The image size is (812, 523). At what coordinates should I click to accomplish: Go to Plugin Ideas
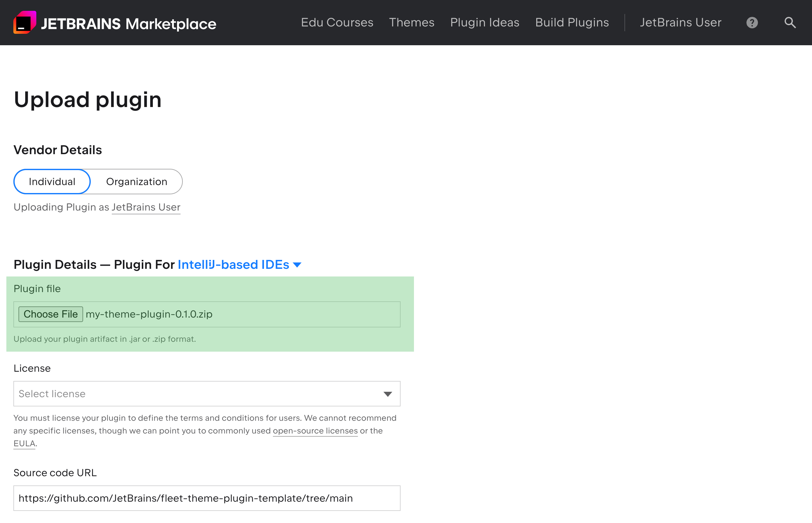pos(485,22)
